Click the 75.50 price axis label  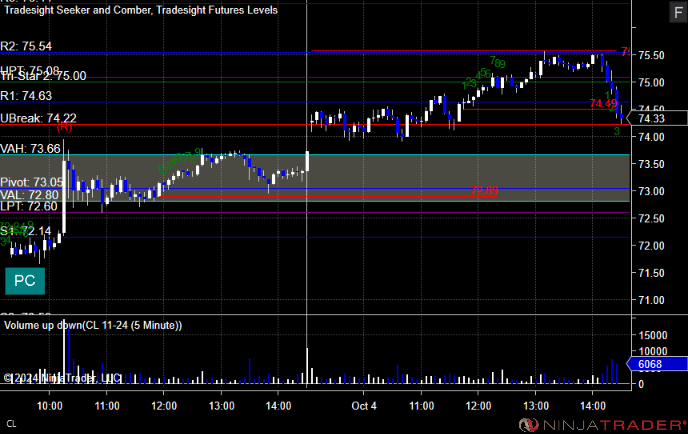pos(651,55)
